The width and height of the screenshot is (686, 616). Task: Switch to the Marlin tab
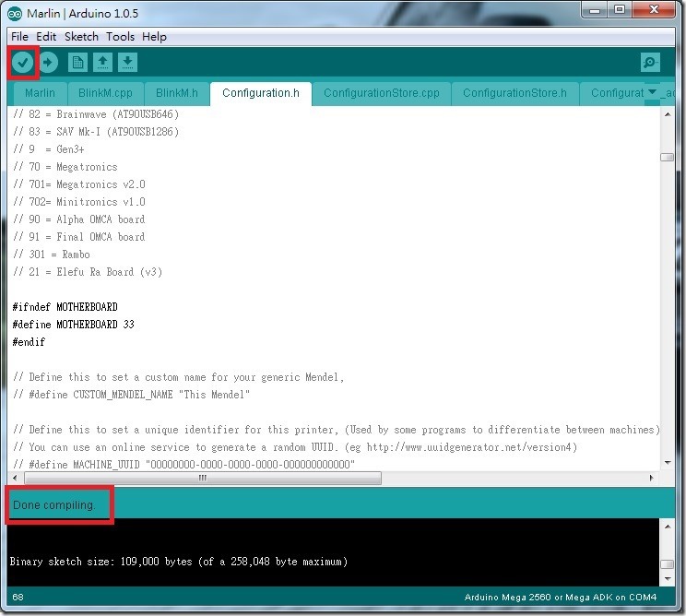pos(40,93)
